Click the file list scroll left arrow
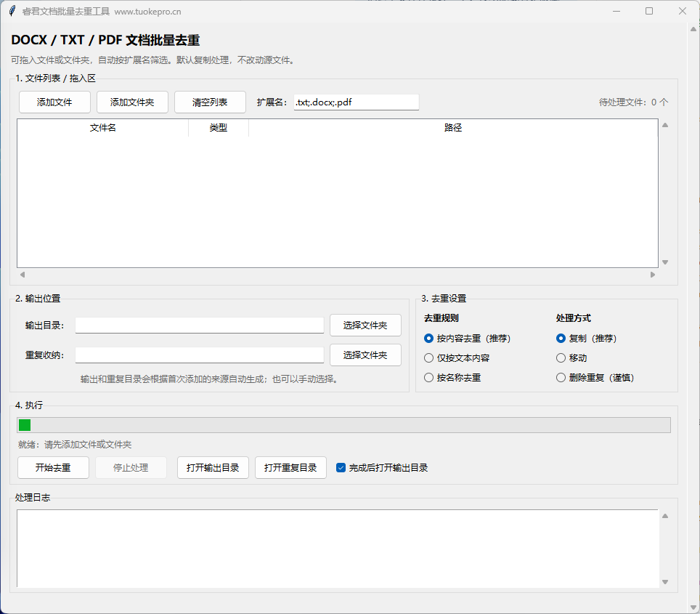Image resolution: width=700 pixels, height=614 pixels. pos(23,275)
